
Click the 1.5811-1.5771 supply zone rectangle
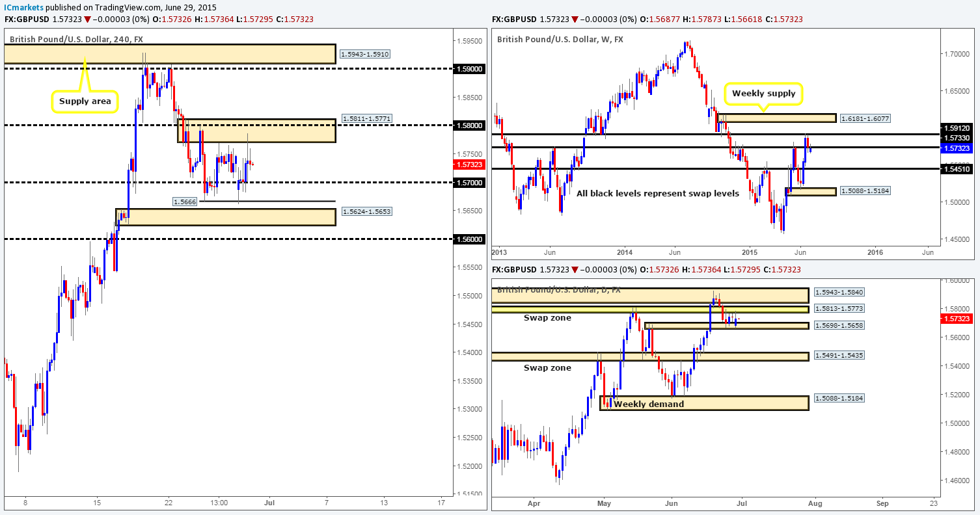256,131
